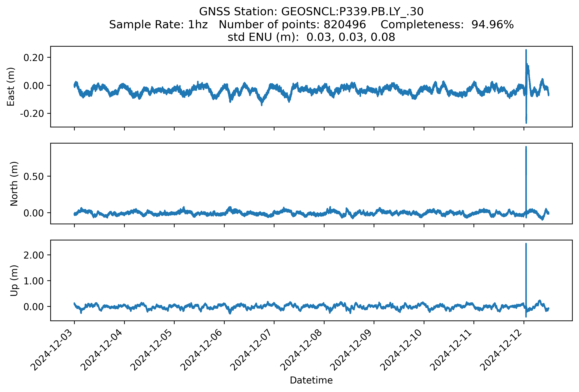
Task: Click the Up (m) axis label
Action: [x=14, y=281]
